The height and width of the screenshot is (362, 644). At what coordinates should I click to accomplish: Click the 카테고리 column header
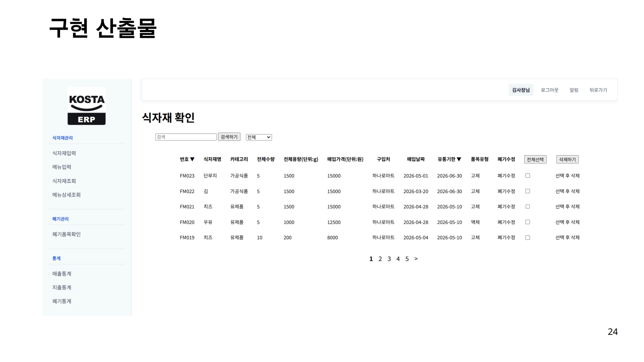point(239,159)
